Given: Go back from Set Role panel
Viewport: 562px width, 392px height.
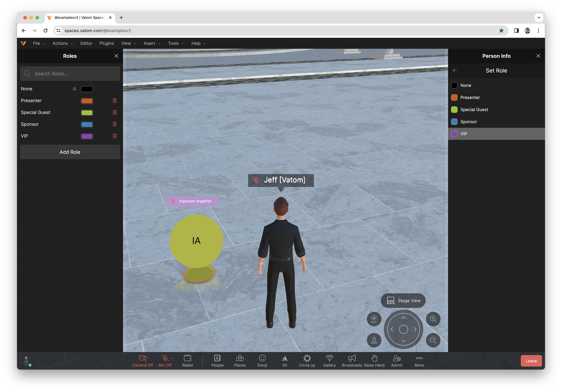Looking at the screenshot, I should (x=455, y=71).
